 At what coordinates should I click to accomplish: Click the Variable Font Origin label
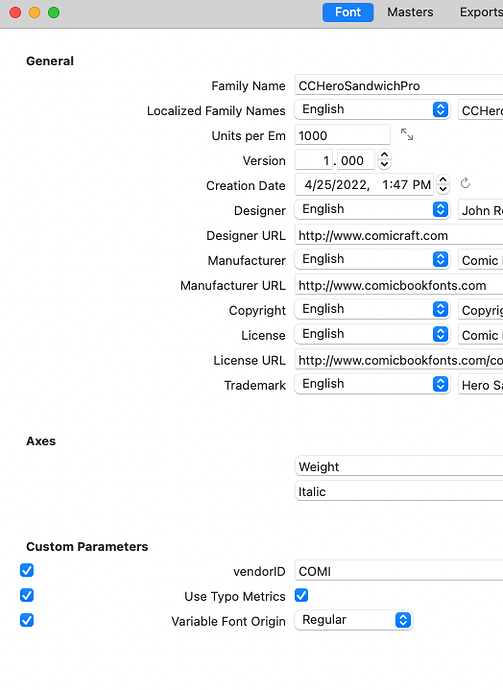(228, 621)
